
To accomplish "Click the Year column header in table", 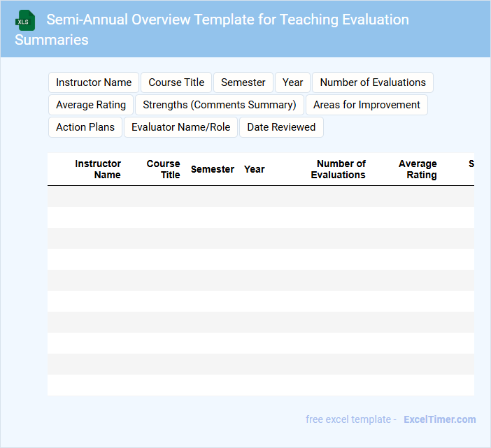I will point(255,169).
